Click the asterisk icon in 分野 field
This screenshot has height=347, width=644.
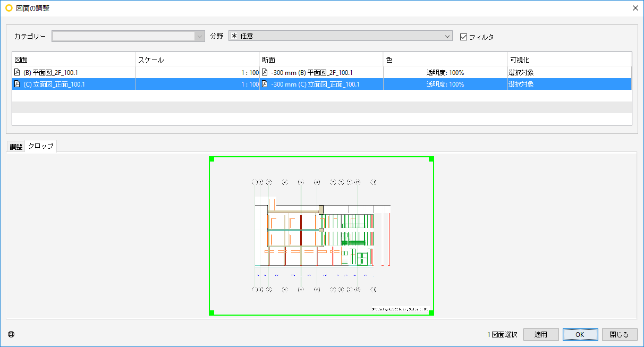click(x=234, y=36)
